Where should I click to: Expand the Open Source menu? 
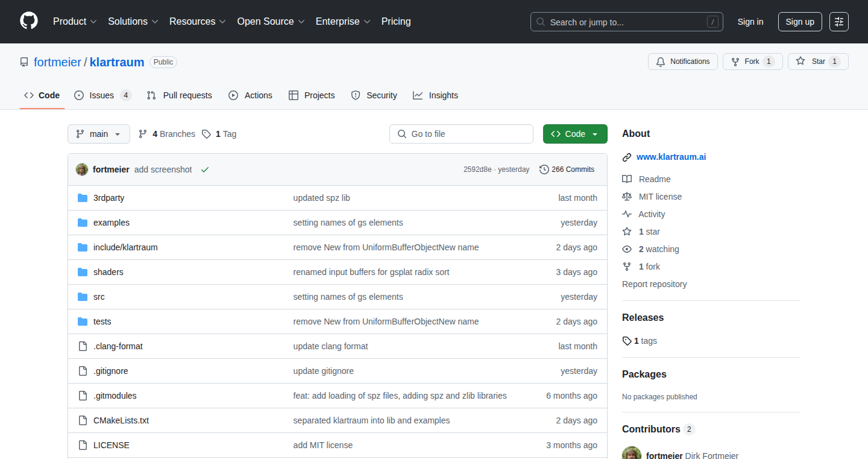point(271,22)
